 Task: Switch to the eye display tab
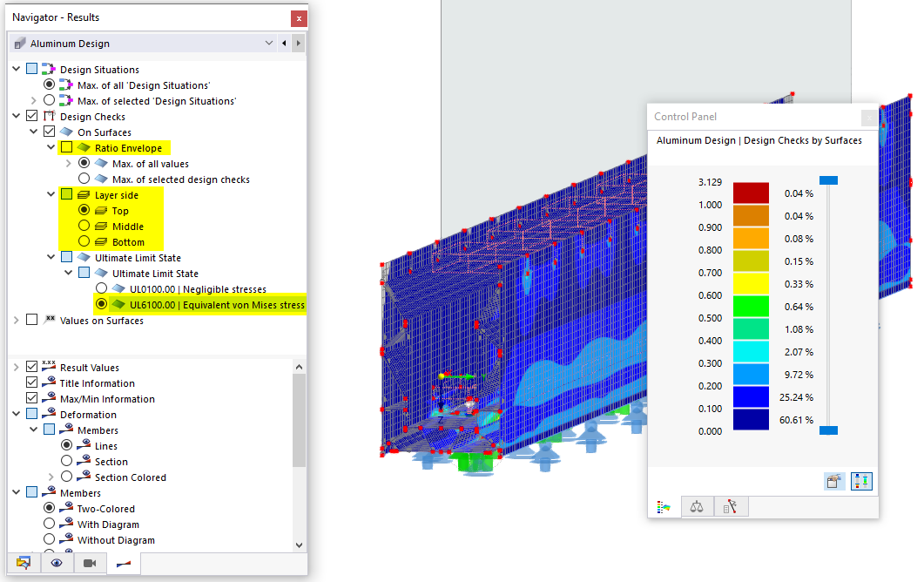(57, 563)
